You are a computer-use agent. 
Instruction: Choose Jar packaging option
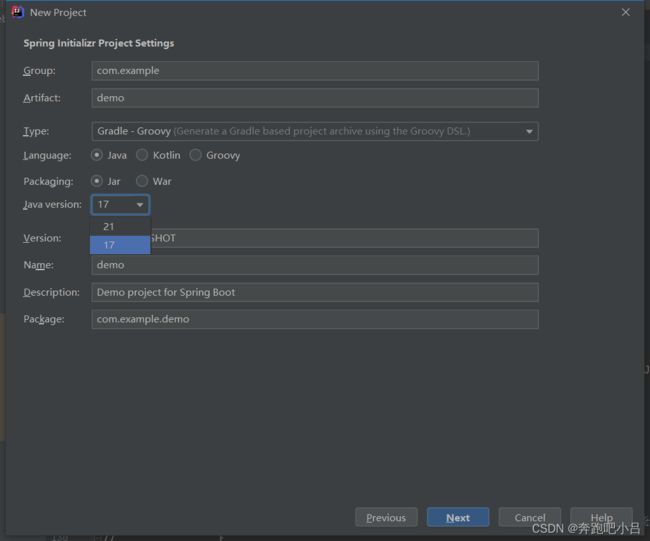click(x=97, y=181)
